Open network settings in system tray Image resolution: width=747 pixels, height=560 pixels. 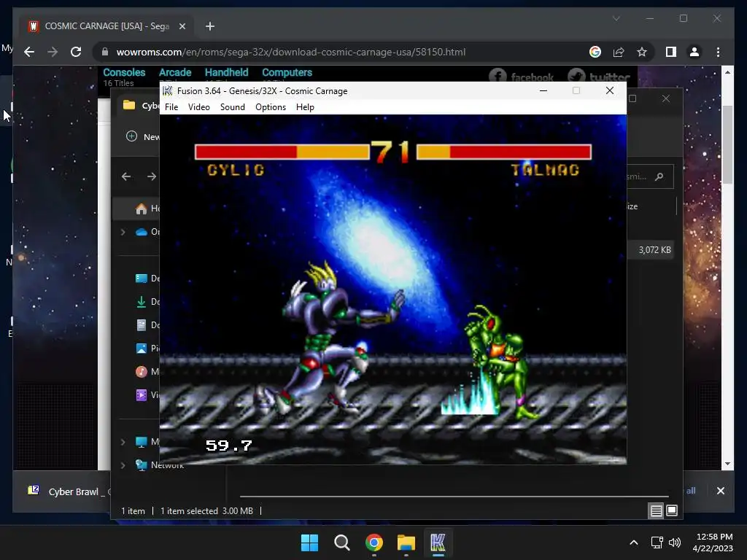click(657, 542)
